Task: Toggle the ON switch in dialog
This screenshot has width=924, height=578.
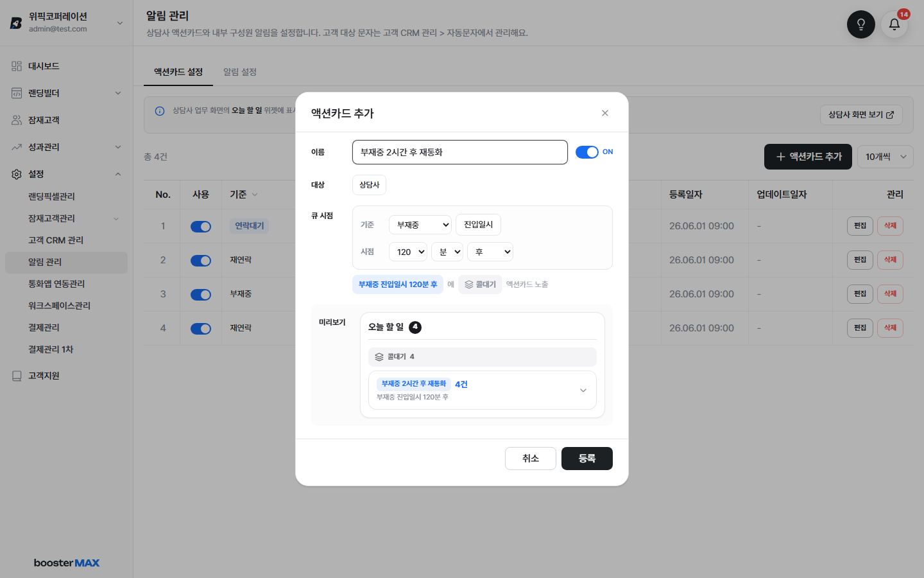Action: pos(586,152)
